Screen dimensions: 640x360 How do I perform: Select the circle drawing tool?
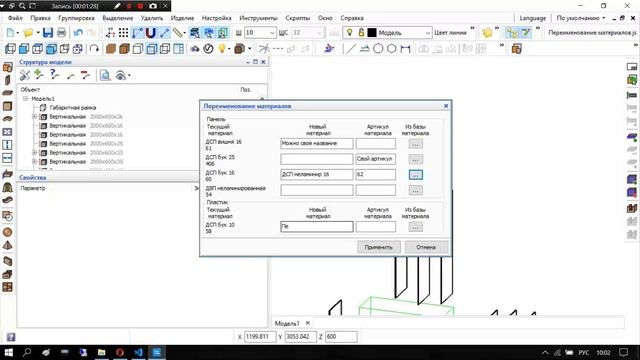click(378, 49)
